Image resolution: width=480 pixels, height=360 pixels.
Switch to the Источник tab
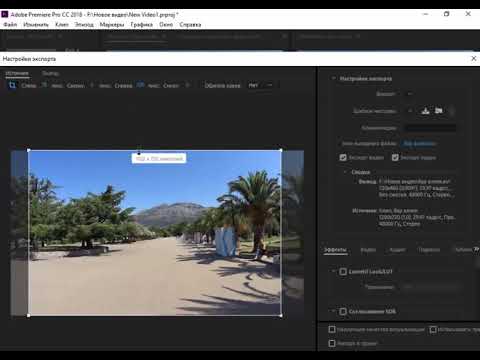17,73
